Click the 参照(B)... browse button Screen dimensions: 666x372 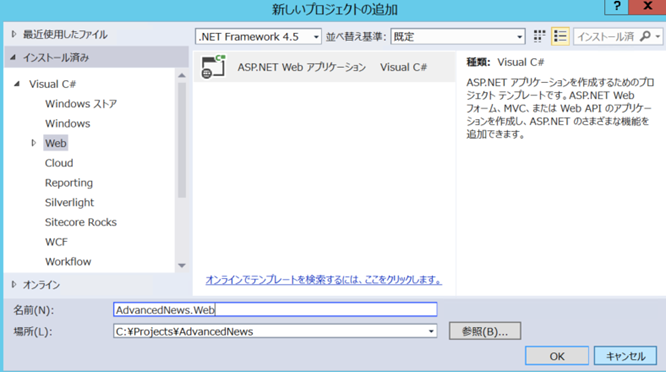(x=485, y=331)
